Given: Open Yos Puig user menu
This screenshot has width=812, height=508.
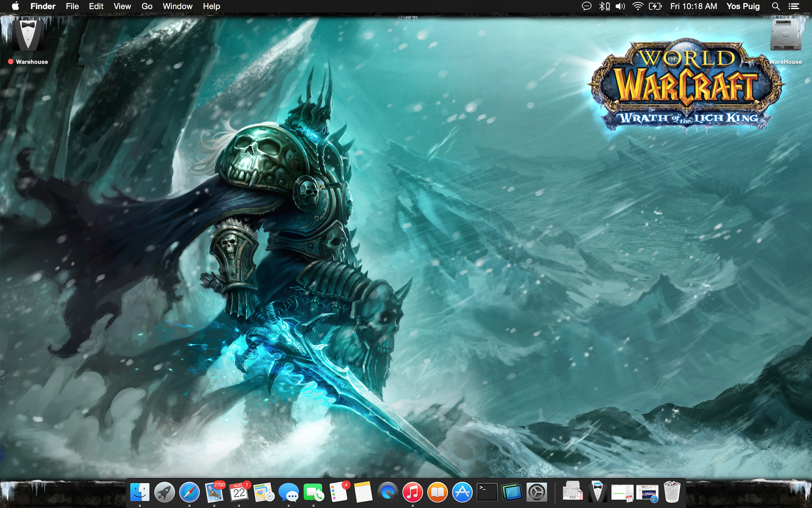Looking at the screenshot, I should pyautogui.click(x=743, y=6).
